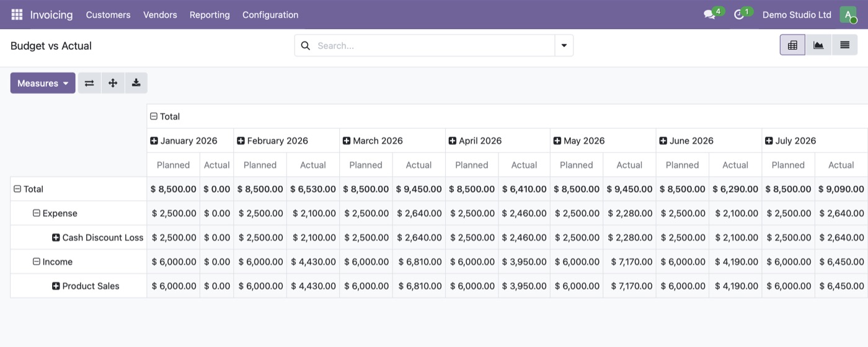The height and width of the screenshot is (347, 868).
Task: Open the Measures dropdown
Action: tap(43, 83)
